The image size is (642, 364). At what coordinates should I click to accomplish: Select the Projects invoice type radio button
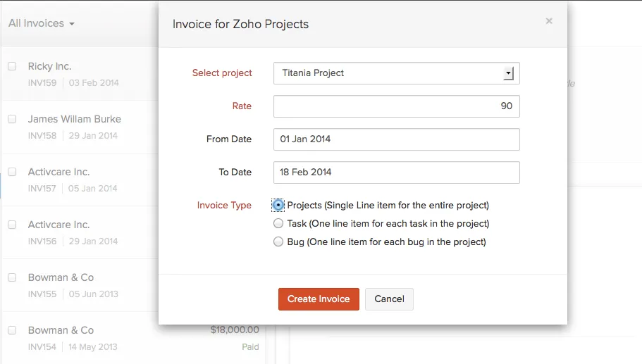tap(278, 206)
